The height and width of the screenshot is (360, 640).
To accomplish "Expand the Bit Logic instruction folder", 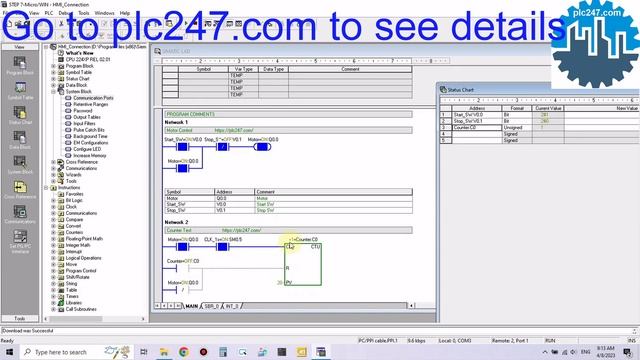I will point(53,200).
